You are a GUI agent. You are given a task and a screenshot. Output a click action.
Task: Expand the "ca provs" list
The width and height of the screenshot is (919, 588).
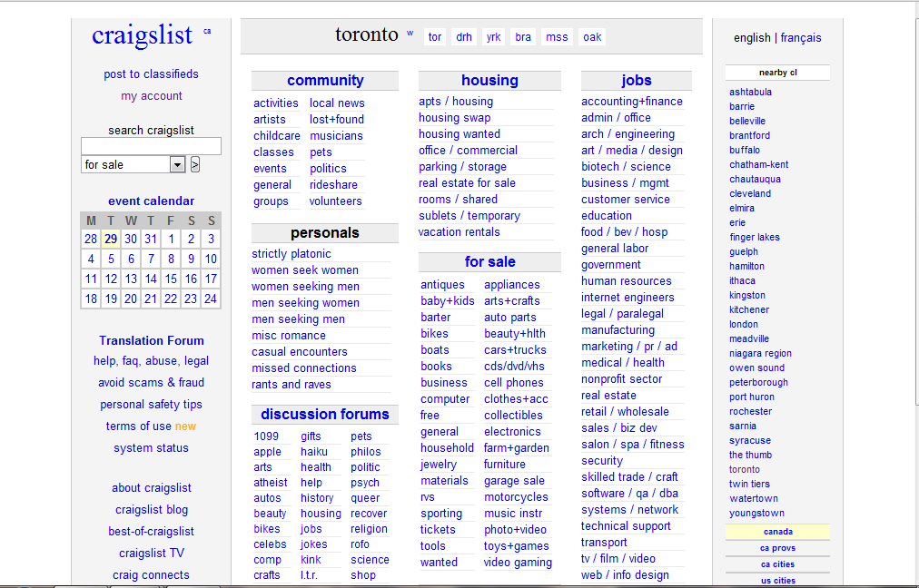click(x=777, y=548)
